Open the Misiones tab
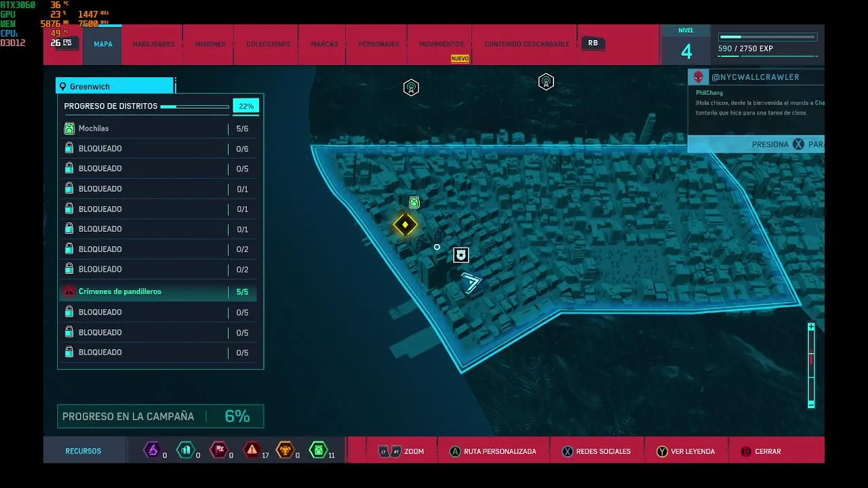 (x=210, y=44)
